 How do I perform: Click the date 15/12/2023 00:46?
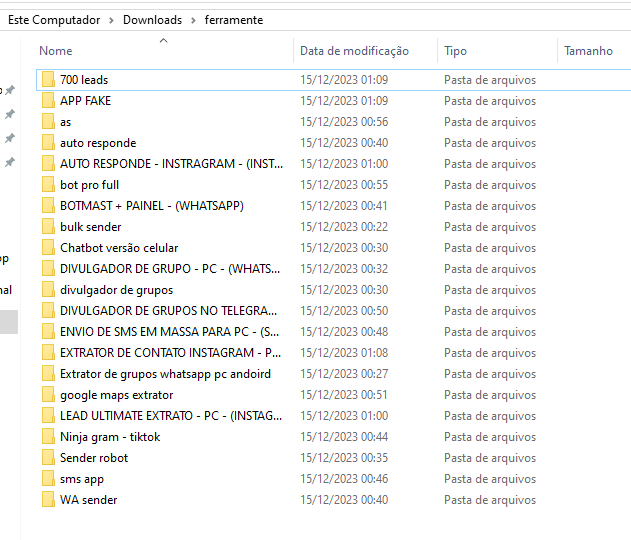pos(344,478)
